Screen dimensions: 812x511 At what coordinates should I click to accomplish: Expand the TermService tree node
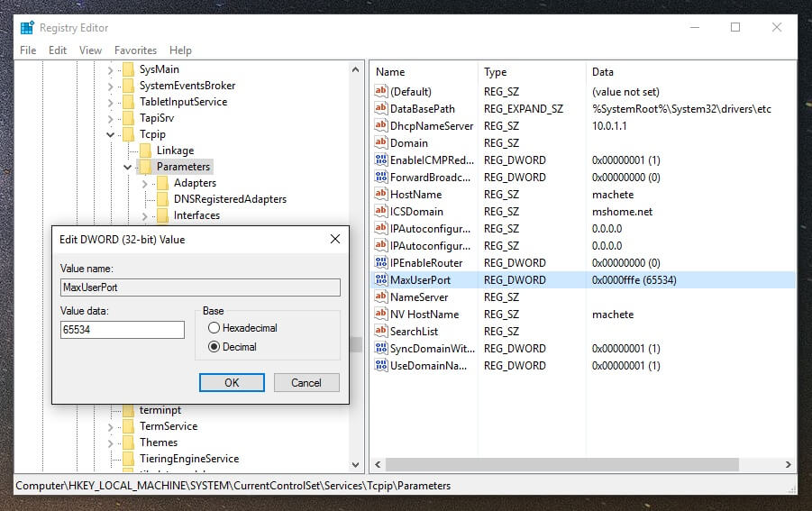tap(110, 427)
